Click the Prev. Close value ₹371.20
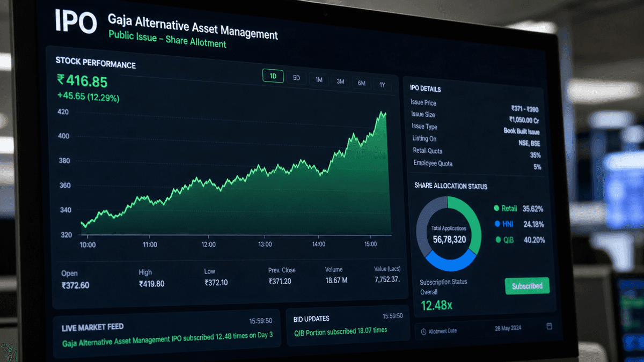Image resolution: width=644 pixels, height=362 pixels. [280, 280]
